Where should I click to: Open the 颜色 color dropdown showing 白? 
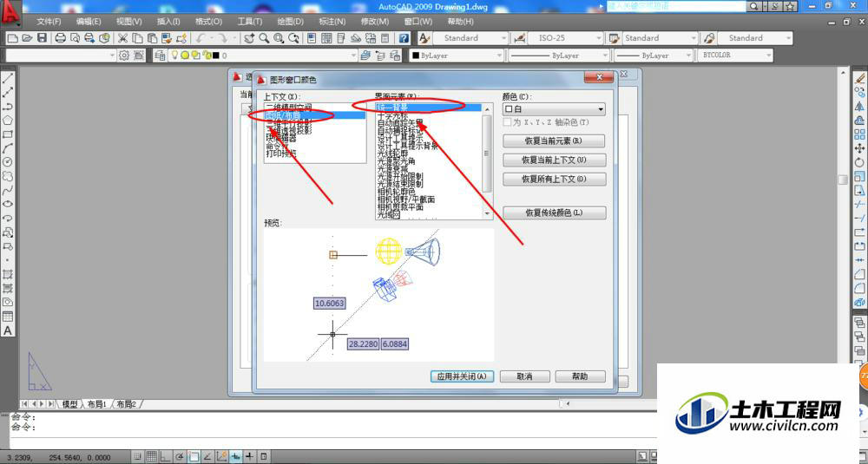click(x=554, y=109)
